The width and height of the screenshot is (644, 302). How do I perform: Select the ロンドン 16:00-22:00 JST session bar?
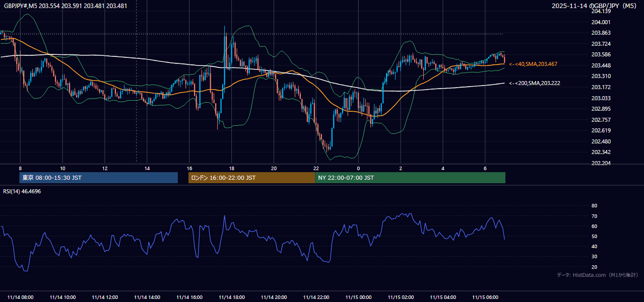tap(251, 178)
